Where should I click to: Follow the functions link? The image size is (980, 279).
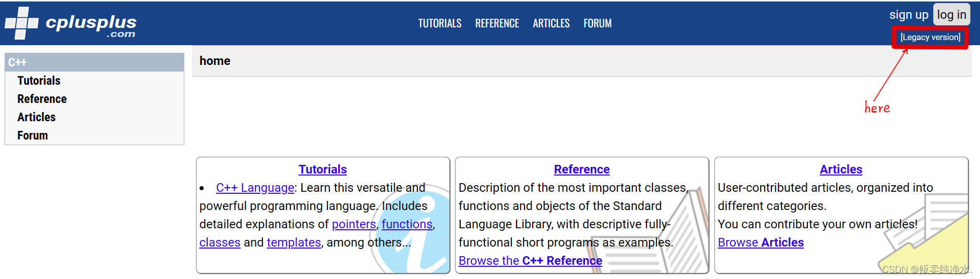(407, 224)
